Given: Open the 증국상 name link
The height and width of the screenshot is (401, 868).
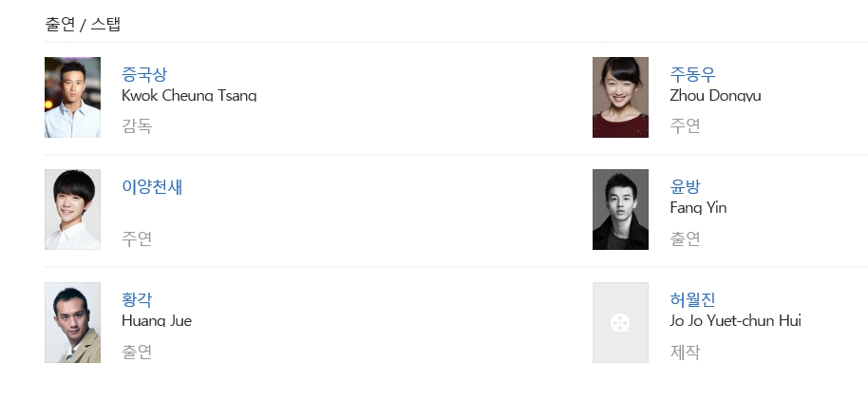Looking at the screenshot, I should click(x=144, y=74).
